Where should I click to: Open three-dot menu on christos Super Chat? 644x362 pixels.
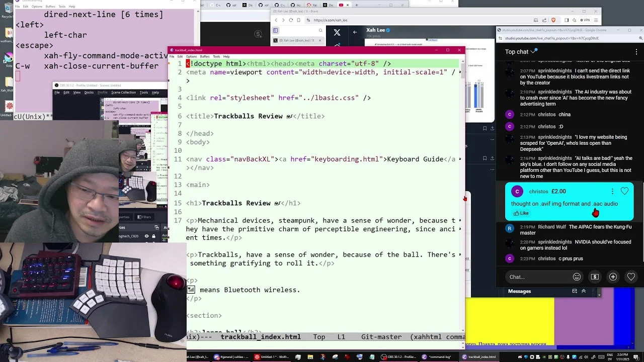pyautogui.click(x=612, y=191)
